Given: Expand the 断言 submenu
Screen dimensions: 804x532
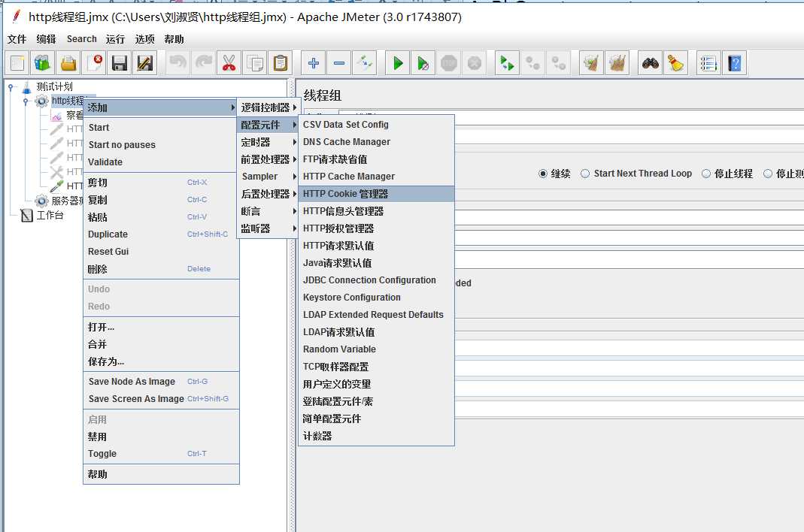Looking at the screenshot, I should pyautogui.click(x=268, y=211).
